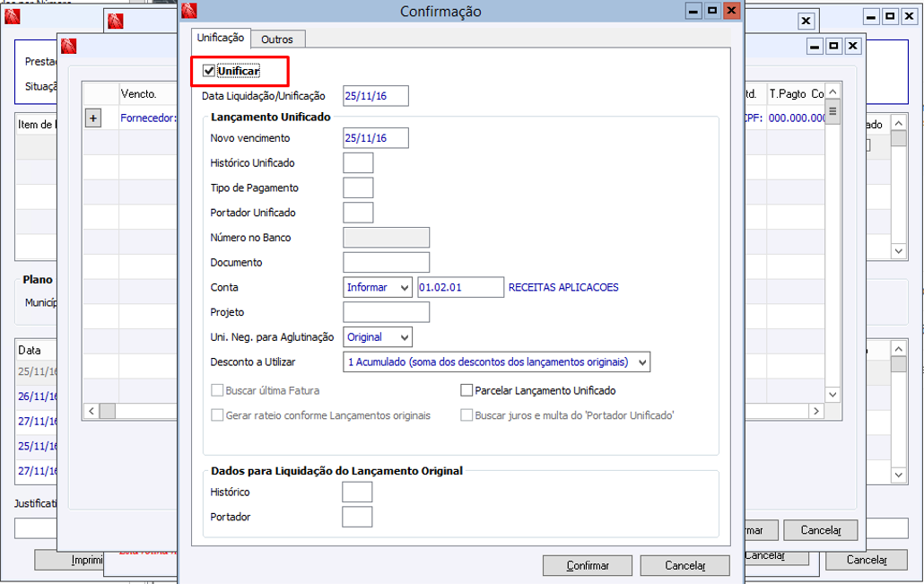Close the Confirmação dialog
This screenshot has width=924, height=584.
coord(731,11)
